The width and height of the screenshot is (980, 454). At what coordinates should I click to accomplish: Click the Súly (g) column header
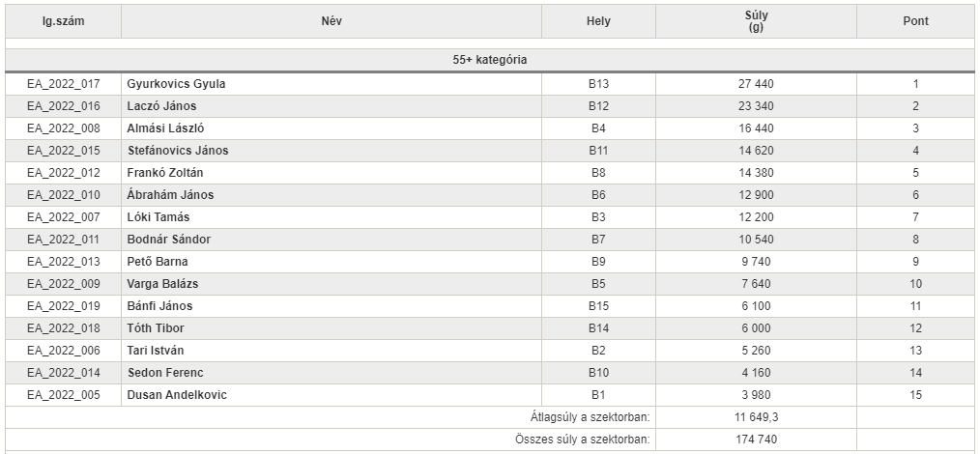click(x=756, y=21)
